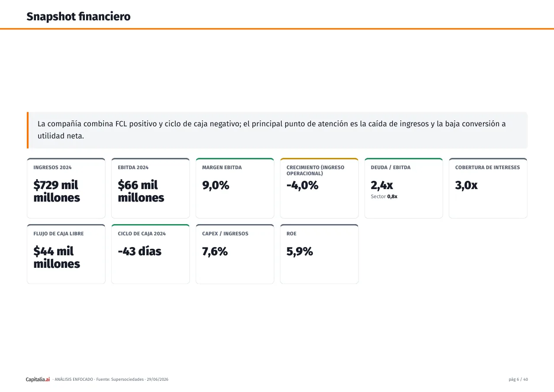
Task: Click the Snapshot financiero page title
Action: [x=78, y=17]
